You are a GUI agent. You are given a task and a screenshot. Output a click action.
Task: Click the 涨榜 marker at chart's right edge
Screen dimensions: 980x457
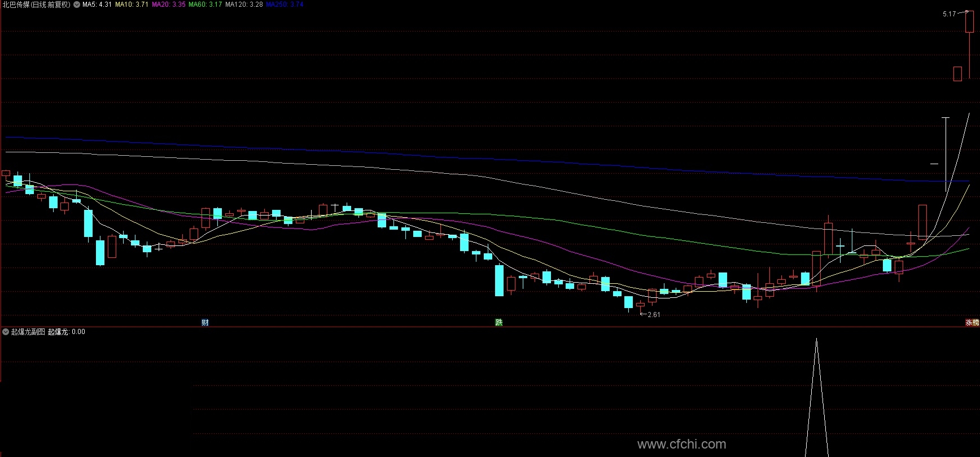point(972,323)
